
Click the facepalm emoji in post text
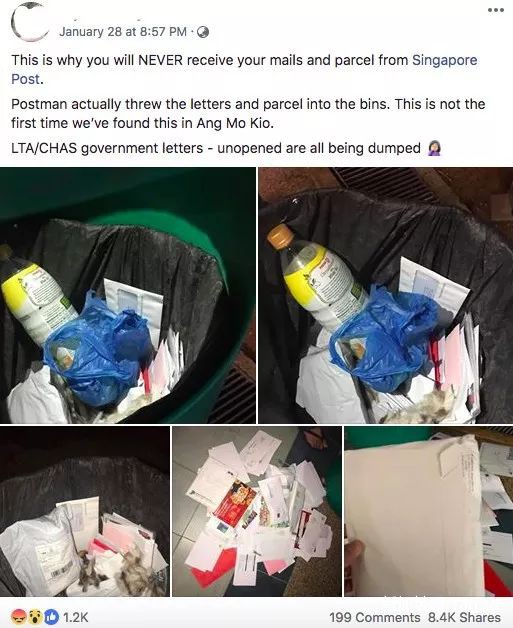tap(435, 148)
